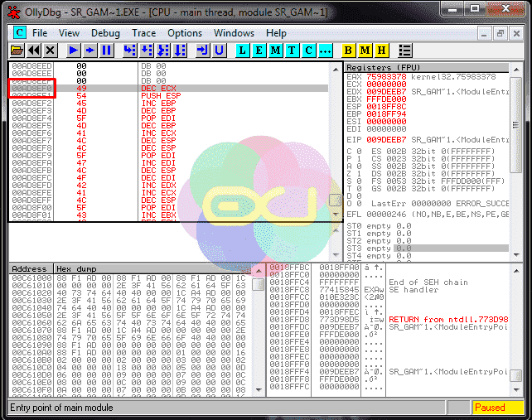532x420 pixels.
Task: Open the Debug menu
Action: coord(105,33)
